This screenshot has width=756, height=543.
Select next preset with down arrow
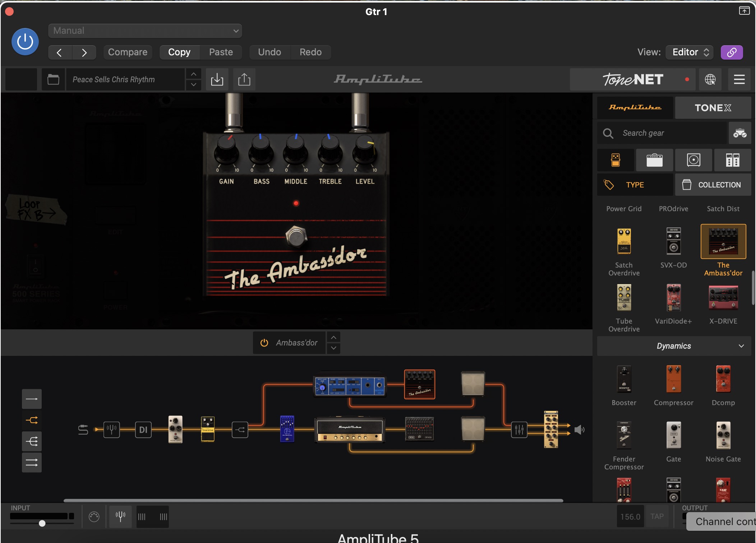193,85
